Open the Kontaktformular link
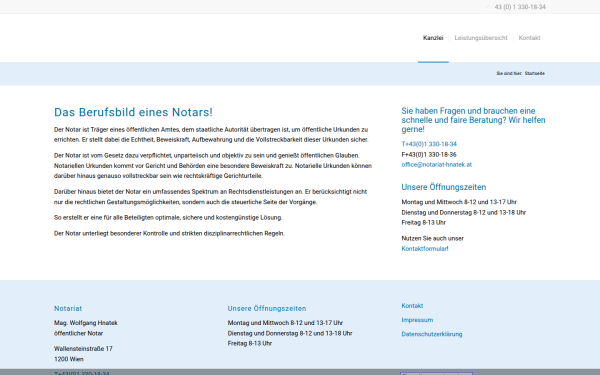The image size is (600, 375). 424,249
